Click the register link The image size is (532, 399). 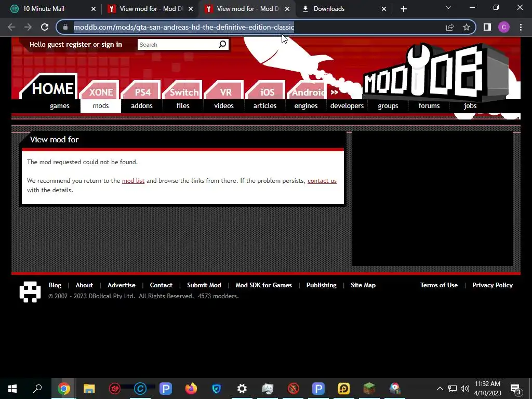78,45
